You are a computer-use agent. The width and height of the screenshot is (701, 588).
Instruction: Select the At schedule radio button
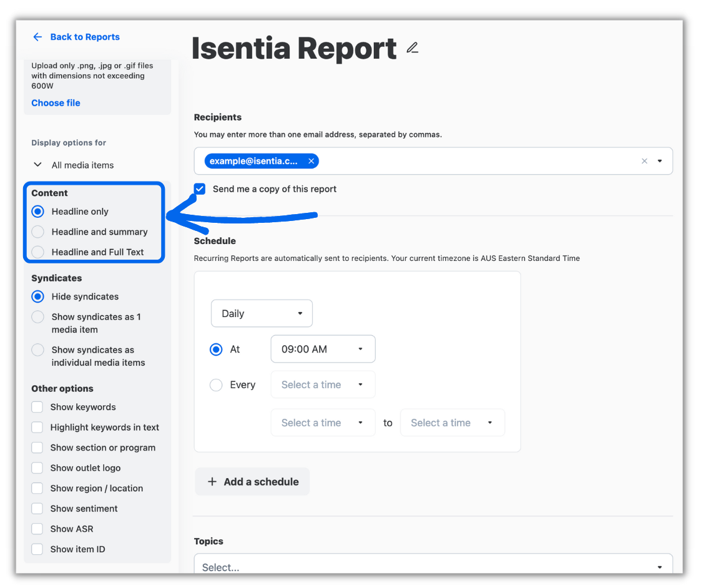(216, 349)
